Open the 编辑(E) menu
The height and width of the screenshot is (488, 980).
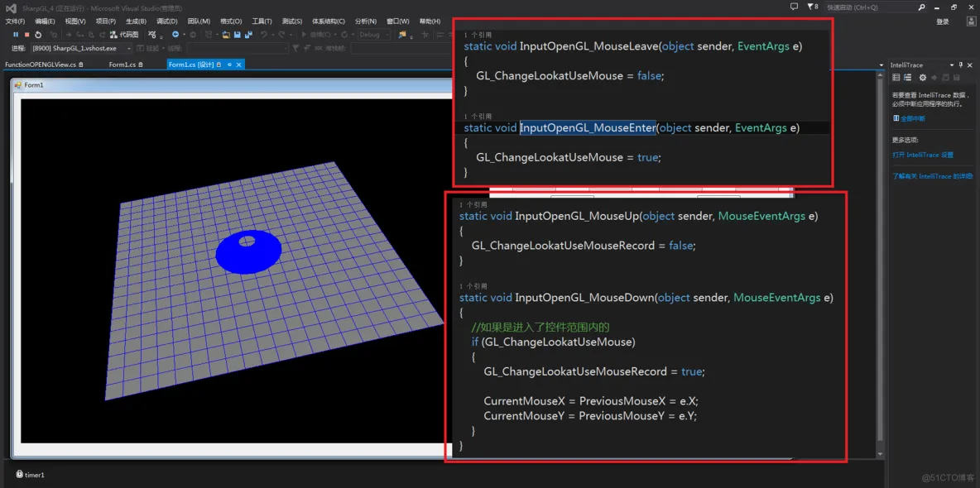click(x=45, y=22)
